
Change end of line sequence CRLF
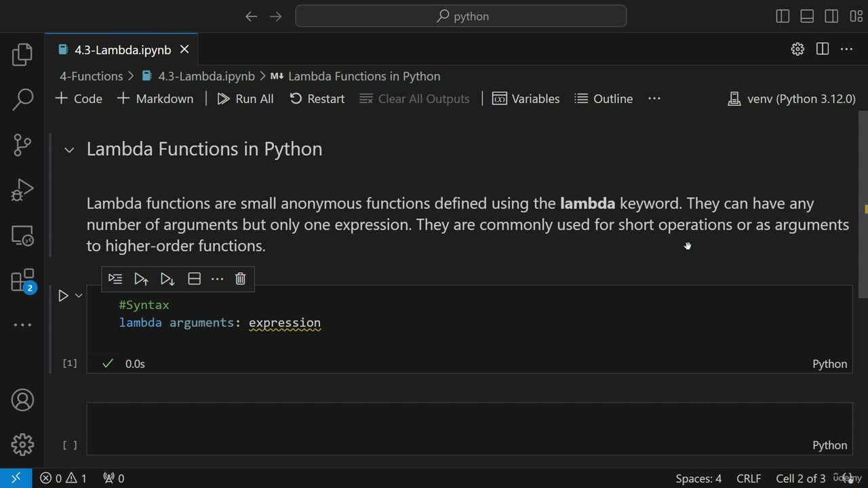(749, 478)
